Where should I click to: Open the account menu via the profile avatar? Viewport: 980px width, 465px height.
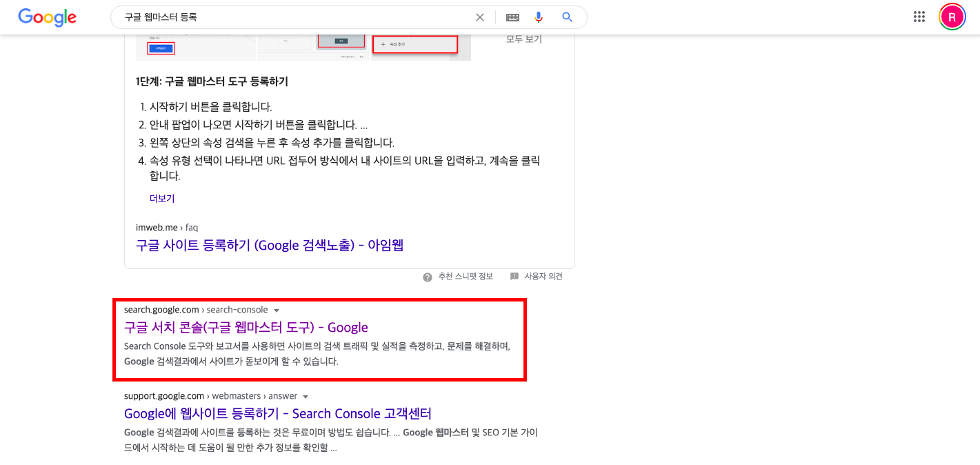(x=952, y=17)
